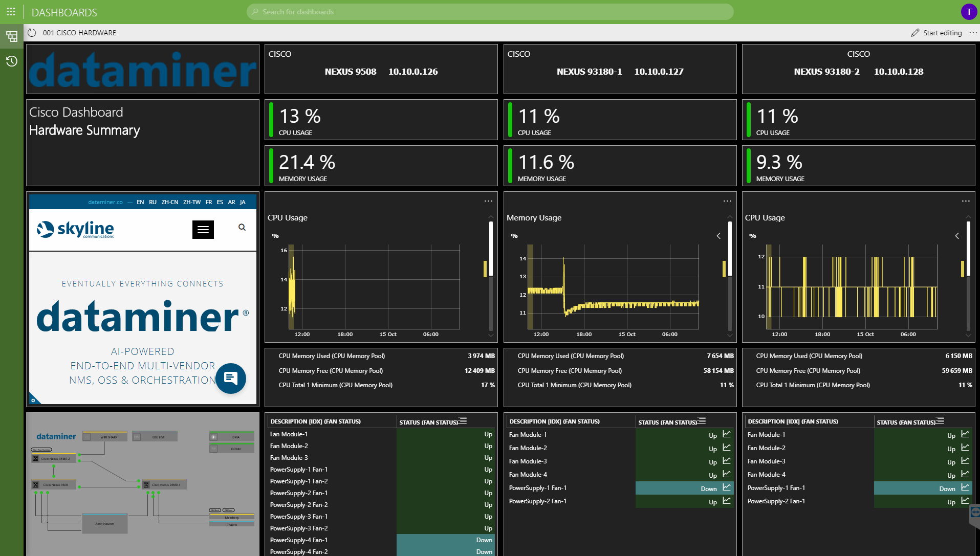The image size is (980, 556).
Task: Collapse the Nexus 93180-2 CPU Usage chart chevron
Action: coord(956,236)
